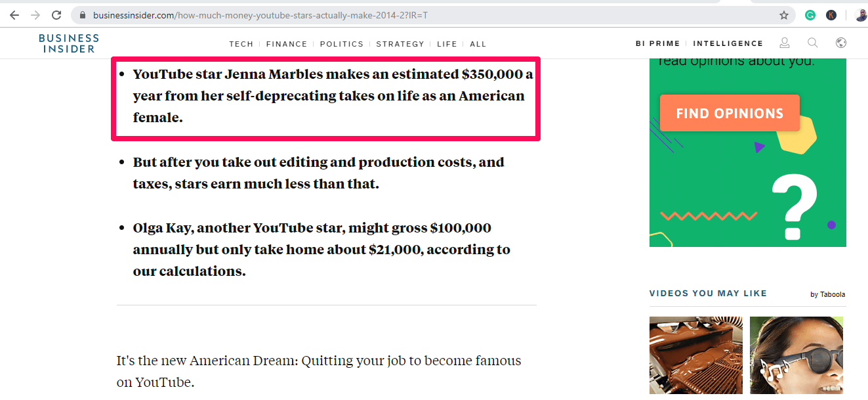Screen dimensions: 868x400
Task: Go back with the browser back arrow
Action: pyautogui.click(x=14, y=14)
